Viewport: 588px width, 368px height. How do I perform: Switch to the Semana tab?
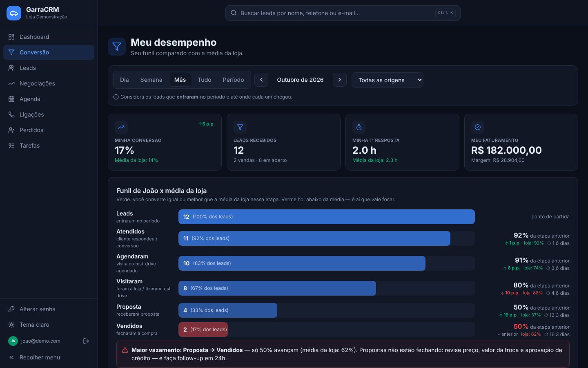pyautogui.click(x=151, y=80)
